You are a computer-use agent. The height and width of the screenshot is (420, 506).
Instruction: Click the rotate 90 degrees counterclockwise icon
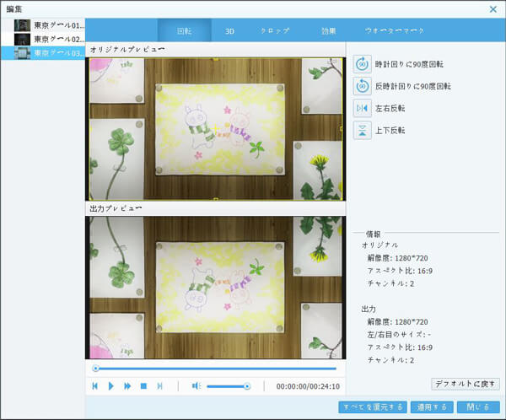pyautogui.click(x=362, y=86)
